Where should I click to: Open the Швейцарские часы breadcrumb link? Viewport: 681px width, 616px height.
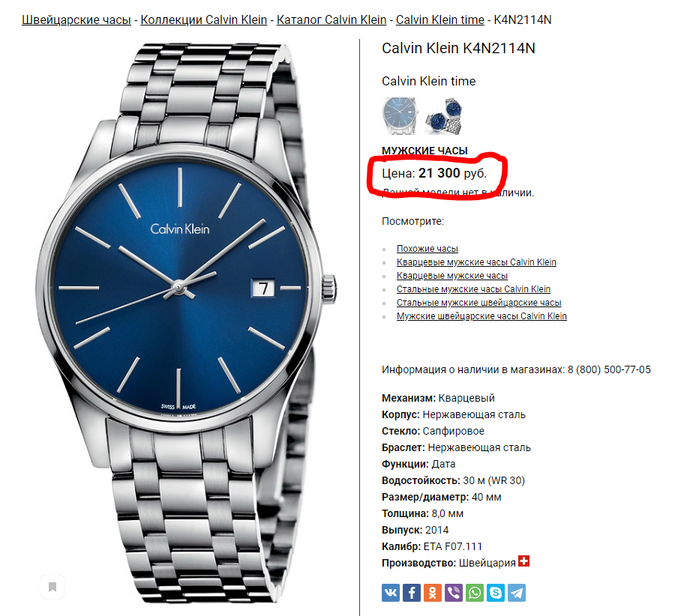[x=76, y=20]
